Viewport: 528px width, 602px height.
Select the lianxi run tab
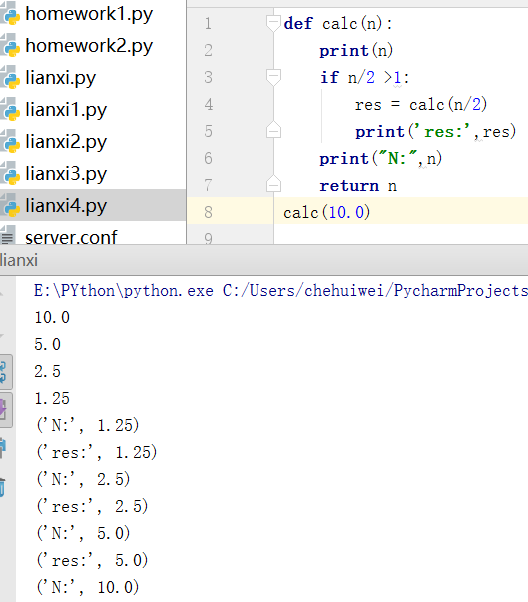click(x=19, y=260)
